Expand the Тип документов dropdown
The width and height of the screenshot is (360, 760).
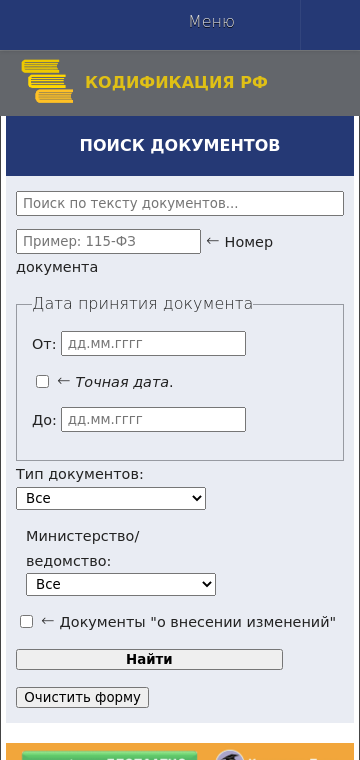[x=111, y=498]
